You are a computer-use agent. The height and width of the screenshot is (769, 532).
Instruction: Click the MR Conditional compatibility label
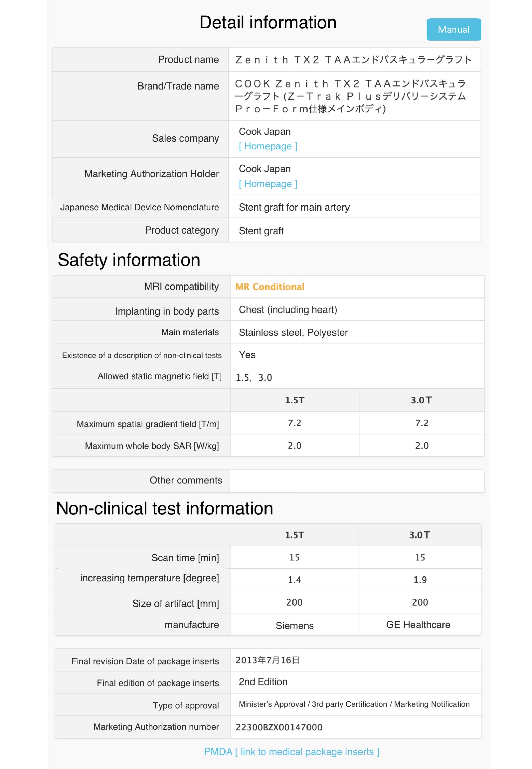coord(270,287)
